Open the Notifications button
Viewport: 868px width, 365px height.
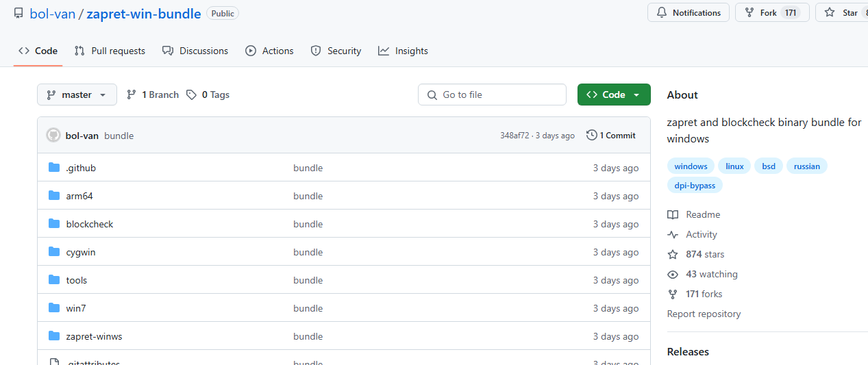pyautogui.click(x=688, y=12)
